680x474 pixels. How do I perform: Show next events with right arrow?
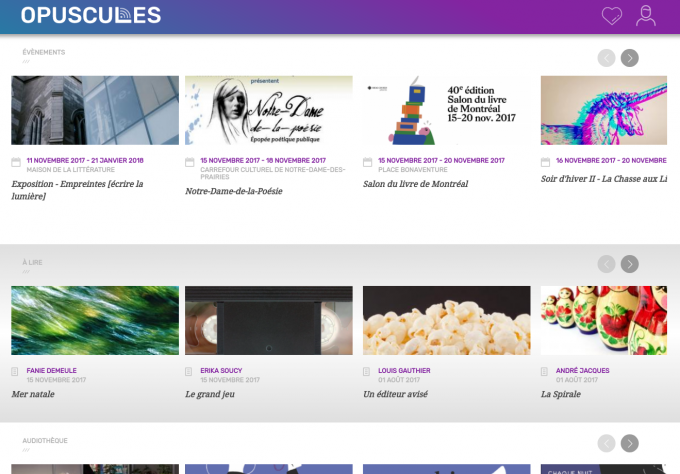(x=630, y=58)
